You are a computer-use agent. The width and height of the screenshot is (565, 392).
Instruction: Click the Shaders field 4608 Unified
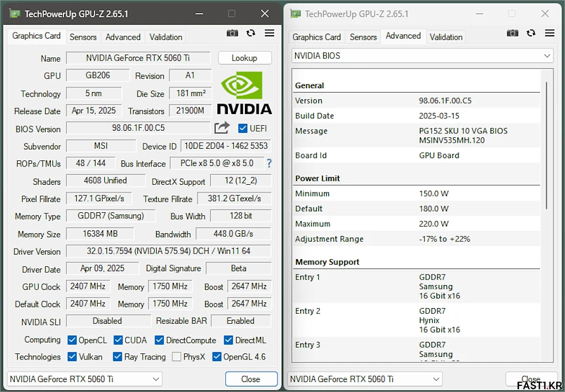point(105,180)
